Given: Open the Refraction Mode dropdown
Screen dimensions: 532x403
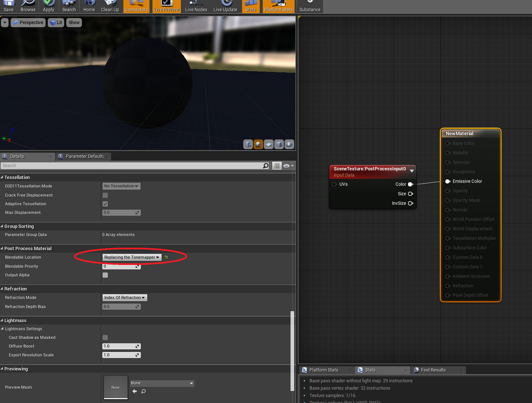Looking at the screenshot, I should pyautogui.click(x=124, y=298).
